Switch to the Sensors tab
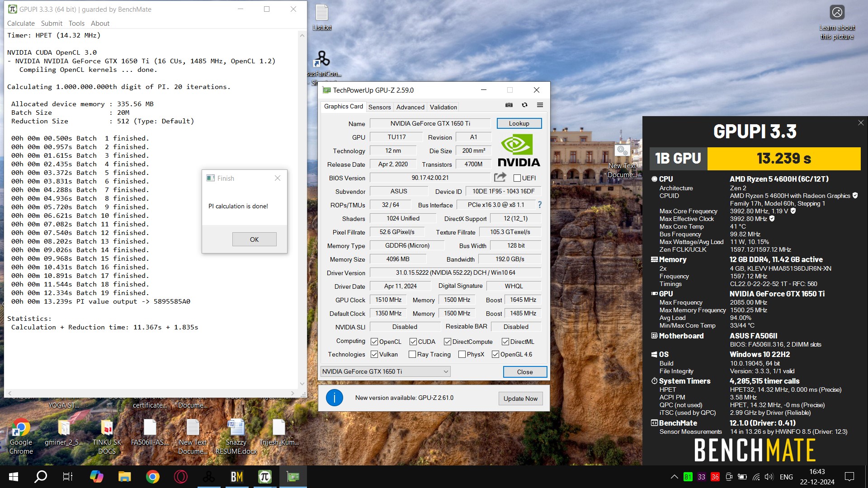 379,107
